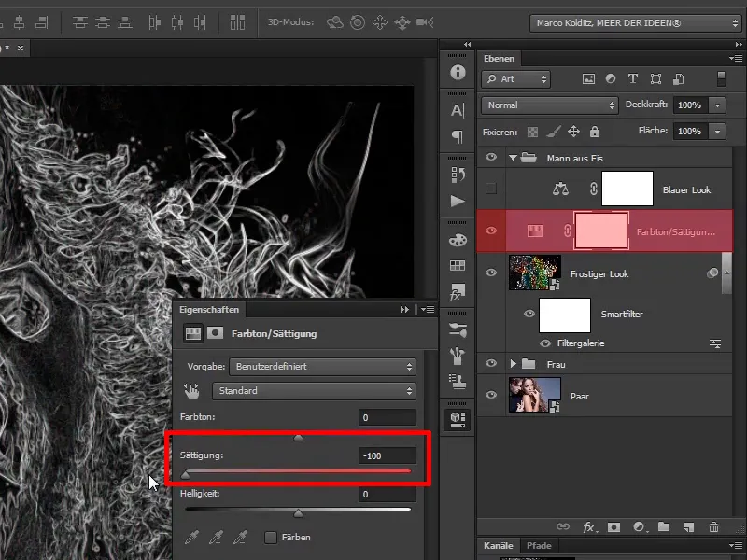Enable the Färben checkbox
Image resolution: width=747 pixels, height=560 pixels.
point(271,538)
